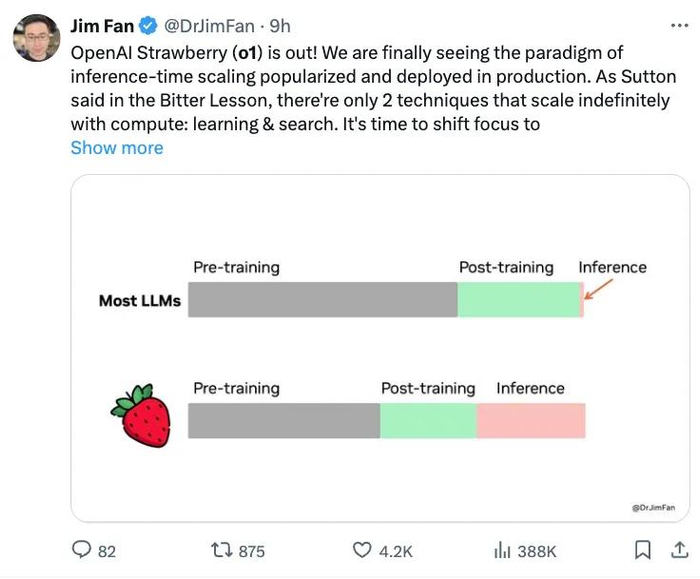Click green Post-training bar in strawberry row
This screenshot has width=700, height=579.
point(428,421)
